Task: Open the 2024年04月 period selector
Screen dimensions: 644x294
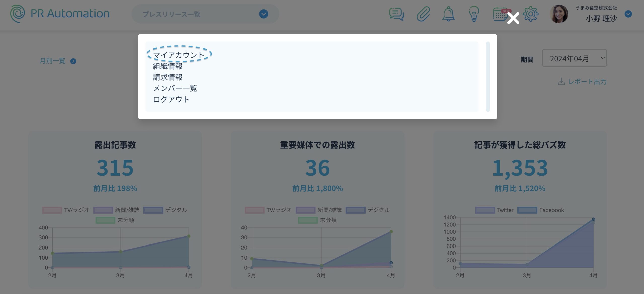Action: click(574, 58)
